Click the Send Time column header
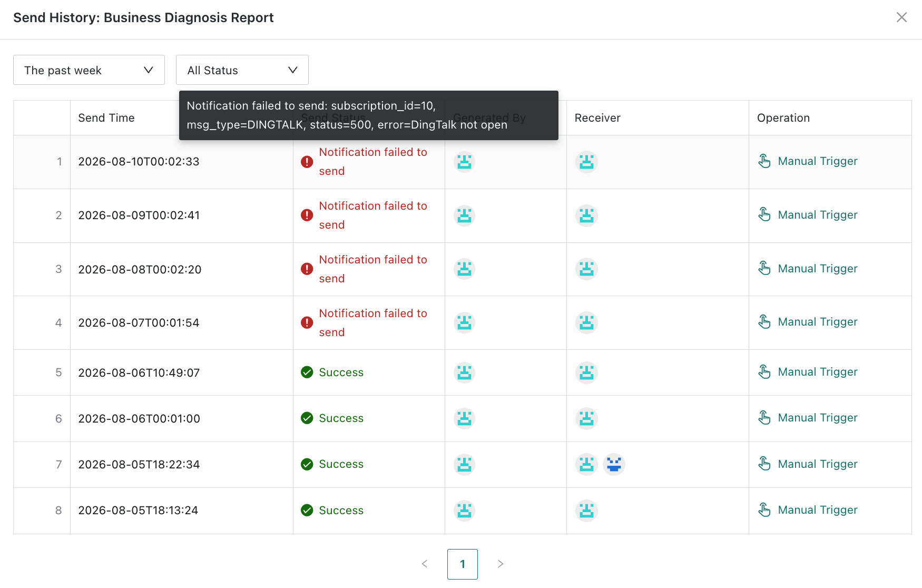 [x=106, y=118]
